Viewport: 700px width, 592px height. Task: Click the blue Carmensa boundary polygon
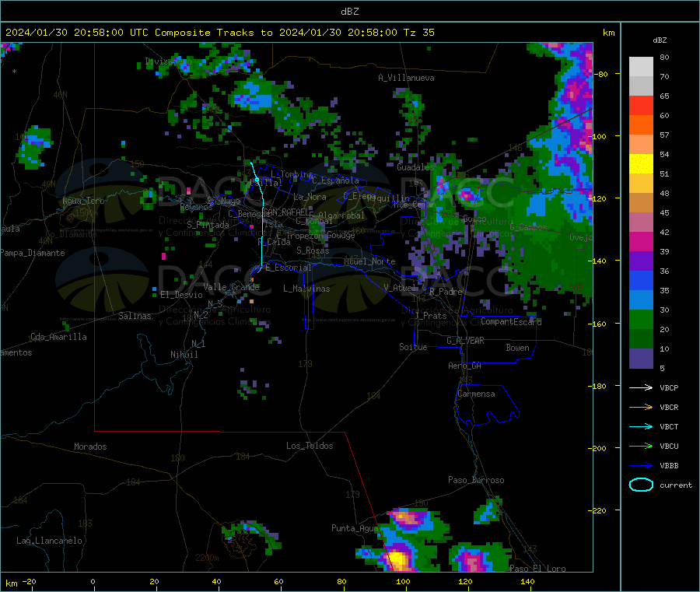click(488, 404)
